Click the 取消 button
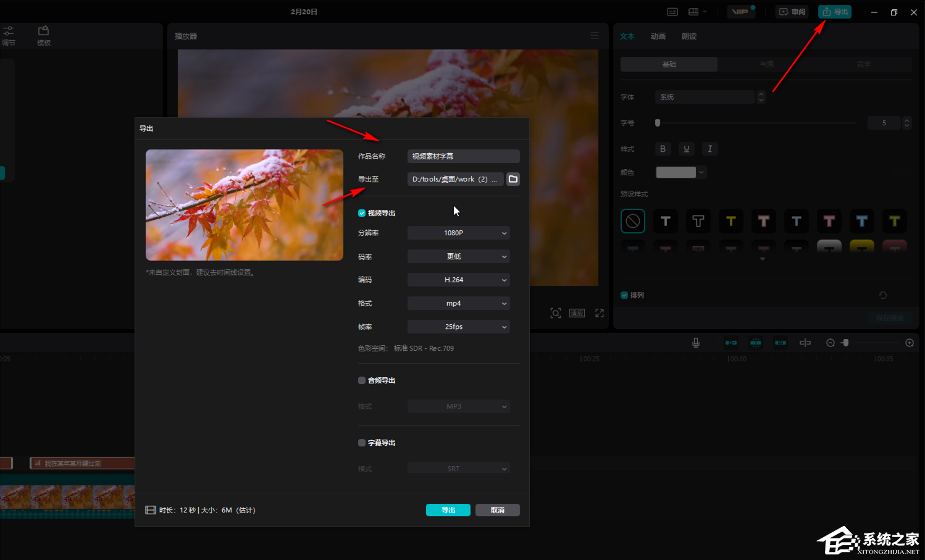 pyautogui.click(x=497, y=510)
